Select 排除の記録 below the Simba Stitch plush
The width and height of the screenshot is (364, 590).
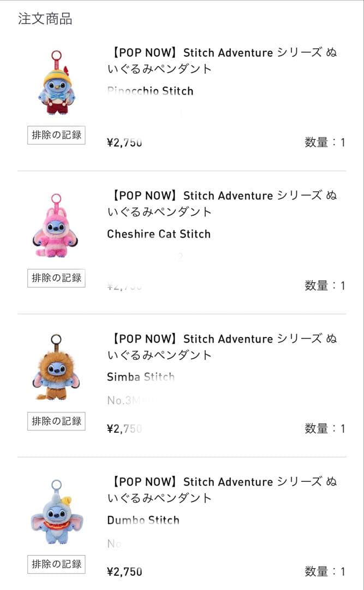56,421
